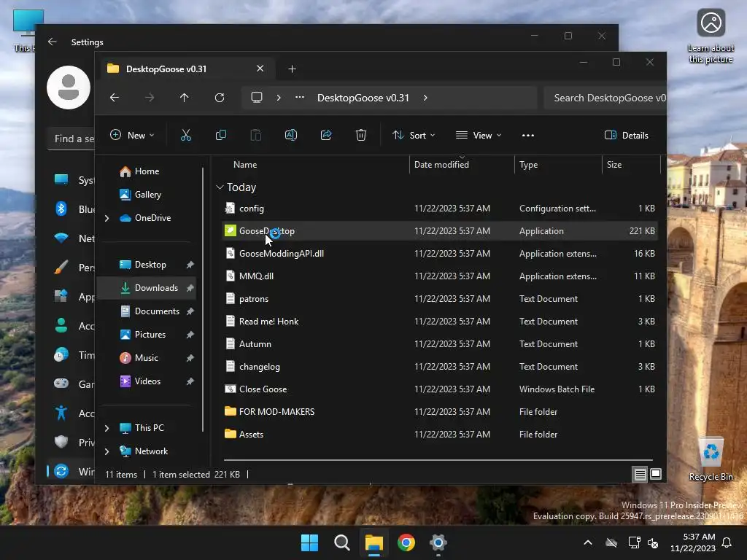Open hidden path breadcrumb ellipsis
This screenshot has width=747, height=560.
[x=300, y=97]
